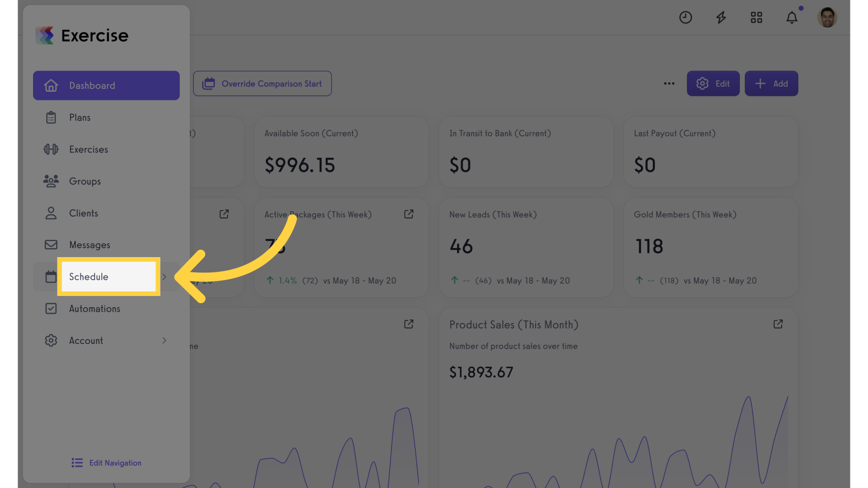Click the Last Payout (Current) label
The image size is (868, 488).
coord(675,133)
